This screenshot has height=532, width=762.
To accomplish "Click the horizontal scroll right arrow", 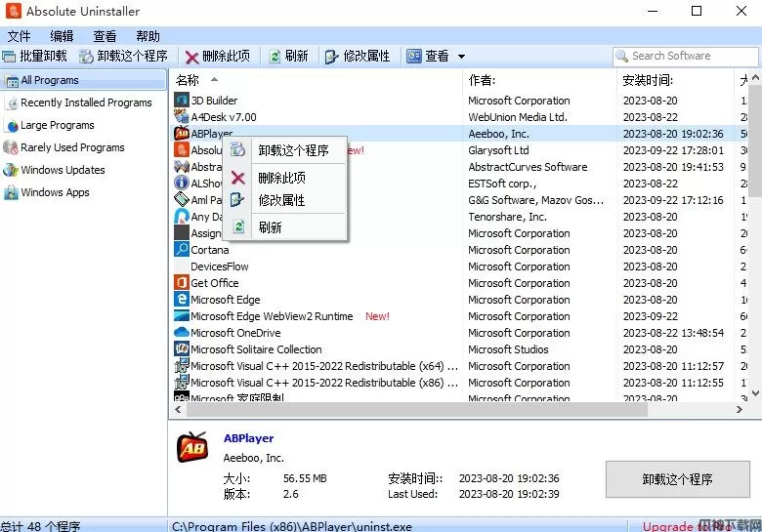I will click(740, 410).
